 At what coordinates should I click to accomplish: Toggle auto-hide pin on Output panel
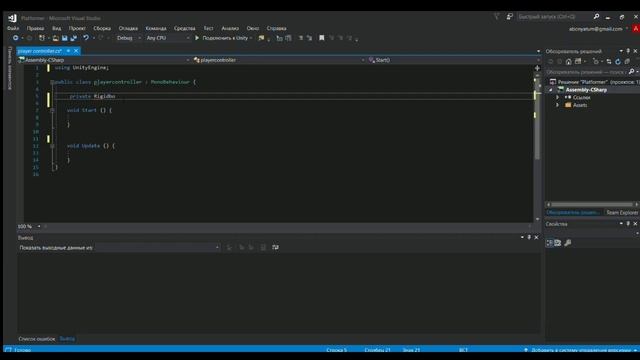[x=529, y=237]
